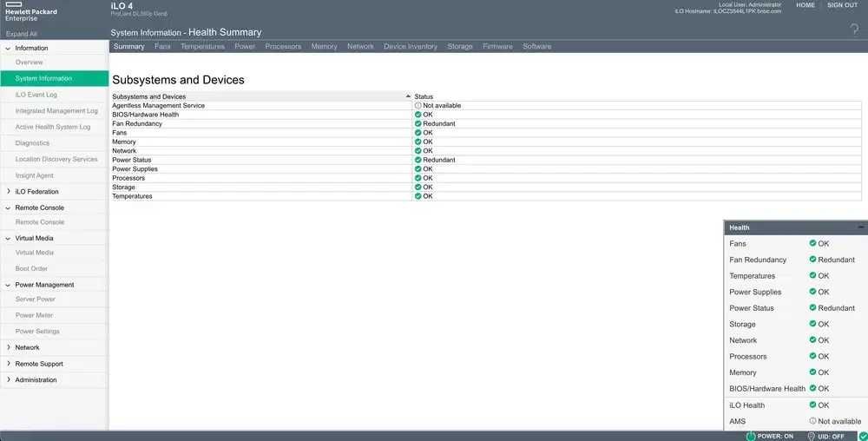Open the Software tab
This screenshot has width=868, height=441.
(537, 47)
